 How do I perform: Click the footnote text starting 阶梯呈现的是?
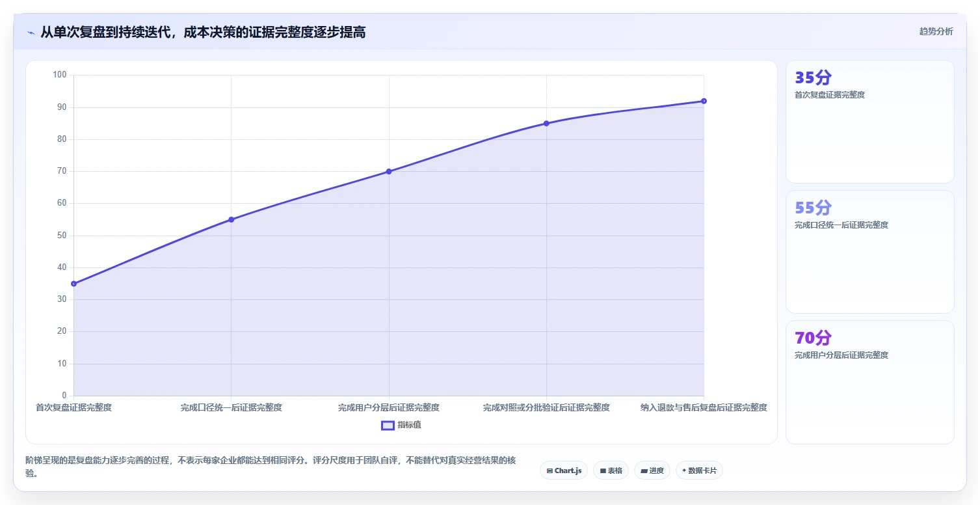pyautogui.click(x=271, y=467)
